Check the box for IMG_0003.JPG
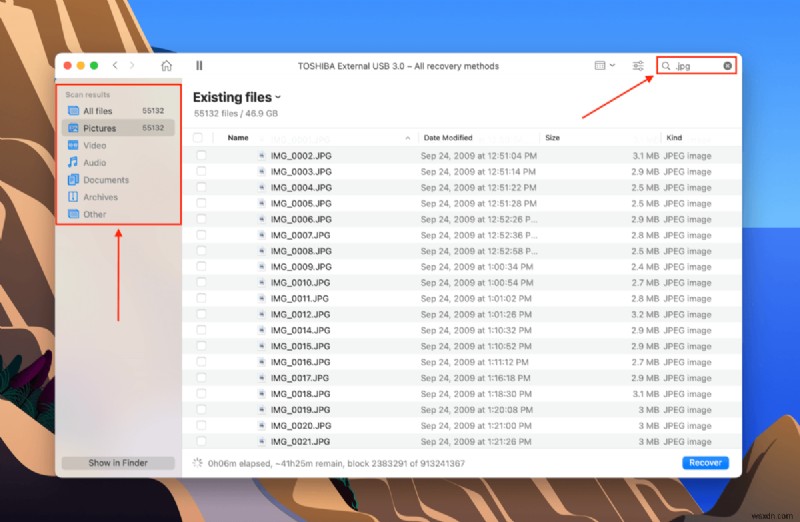Image resolution: width=800 pixels, height=522 pixels. click(x=202, y=171)
